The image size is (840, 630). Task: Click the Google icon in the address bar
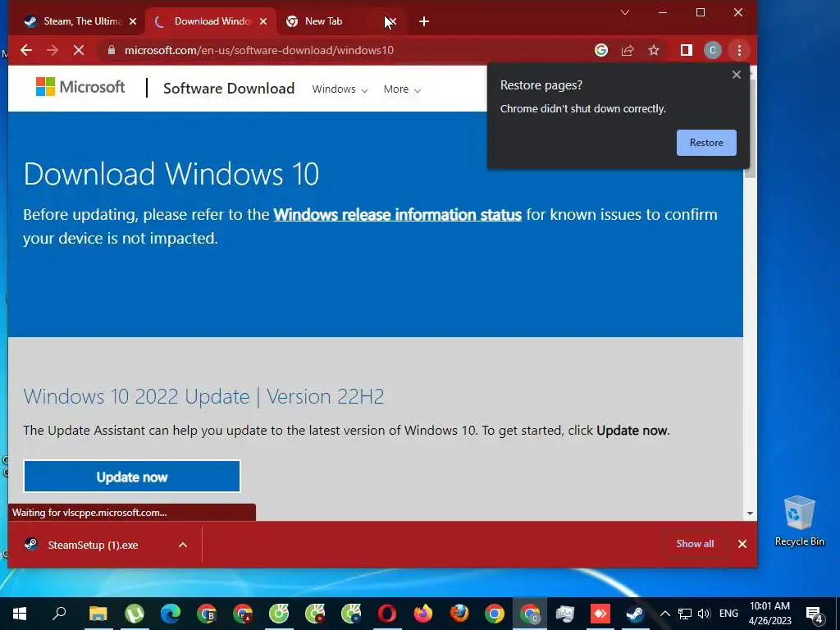click(601, 50)
